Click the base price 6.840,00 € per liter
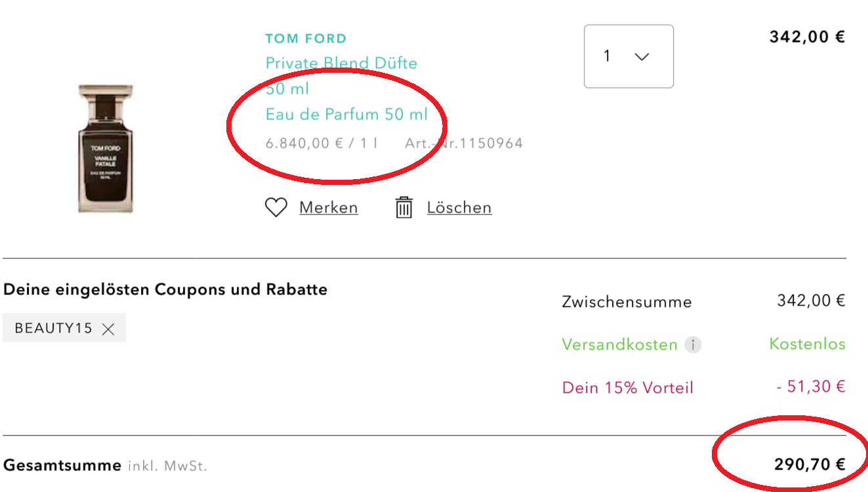Viewport: 868px width, 492px height. [x=321, y=143]
